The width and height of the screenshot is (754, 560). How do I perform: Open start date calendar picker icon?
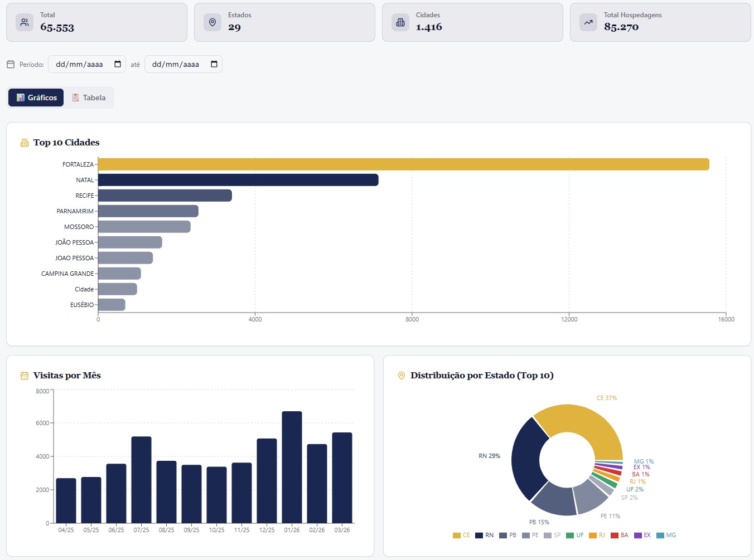pyautogui.click(x=118, y=64)
